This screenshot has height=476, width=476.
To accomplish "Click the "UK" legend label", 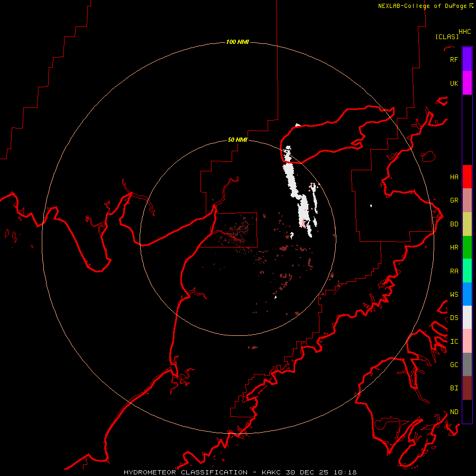I will [x=454, y=83].
